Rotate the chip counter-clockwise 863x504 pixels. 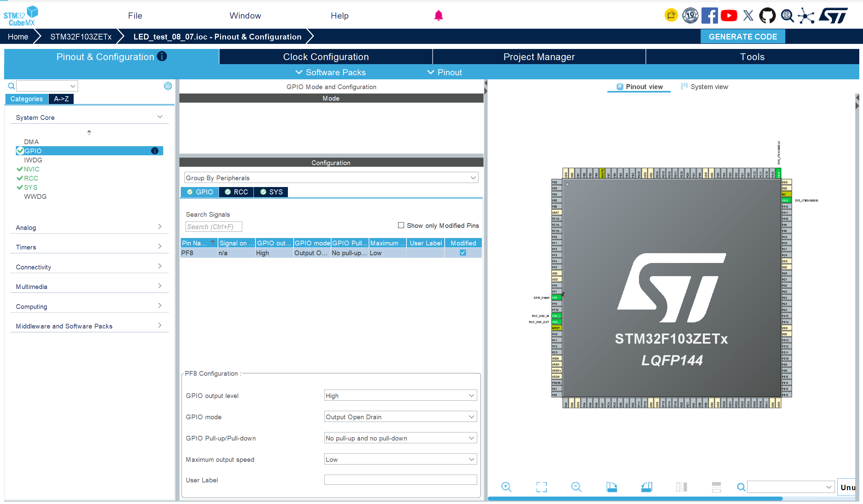pyautogui.click(x=646, y=487)
